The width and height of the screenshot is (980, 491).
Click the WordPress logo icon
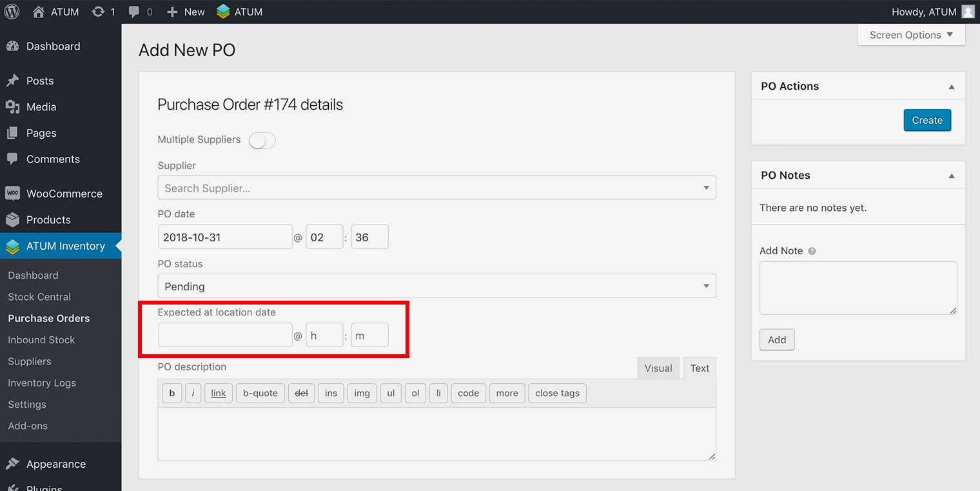click(12, 12)
